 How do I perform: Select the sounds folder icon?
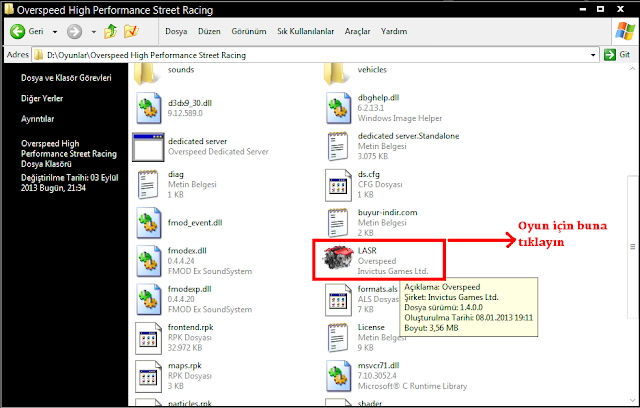[146, 74]
